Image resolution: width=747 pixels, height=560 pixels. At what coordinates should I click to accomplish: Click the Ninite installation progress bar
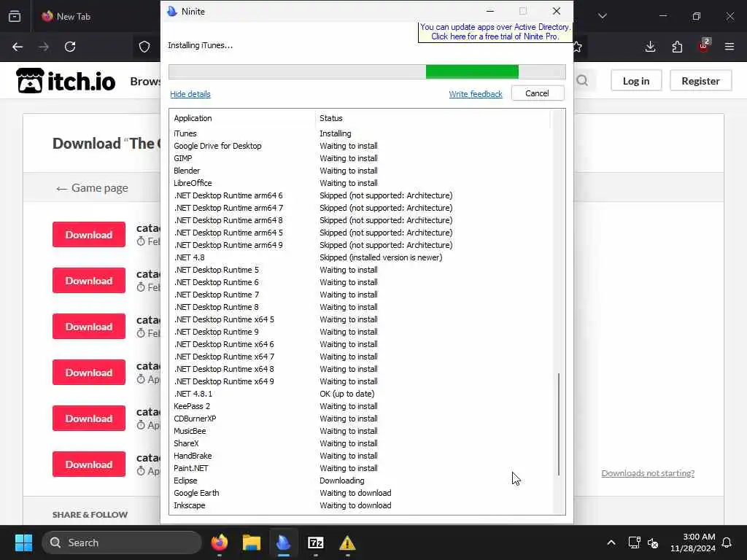click(367, 72)
